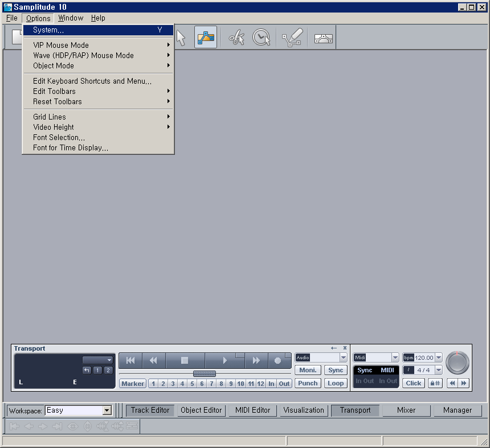Toggle the Sync button next to Moni.
This screenshot has width=490, height=448.
pos(336,370)
